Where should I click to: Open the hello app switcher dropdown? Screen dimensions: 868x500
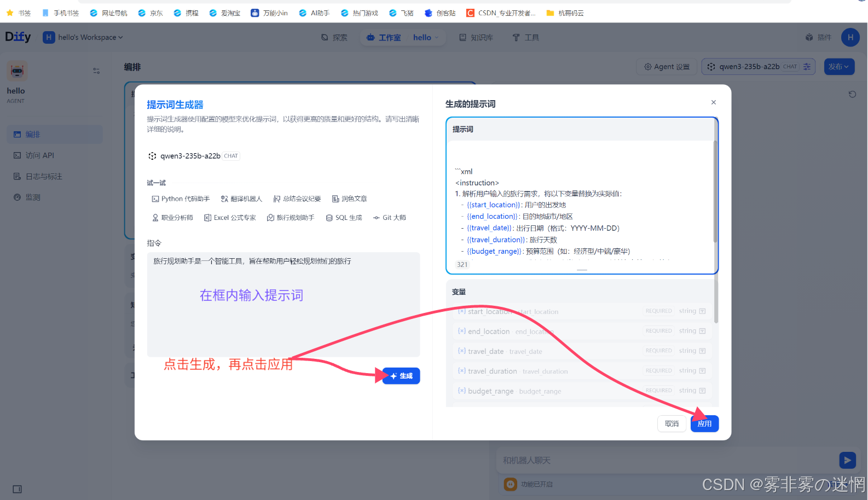click(426, 37)
